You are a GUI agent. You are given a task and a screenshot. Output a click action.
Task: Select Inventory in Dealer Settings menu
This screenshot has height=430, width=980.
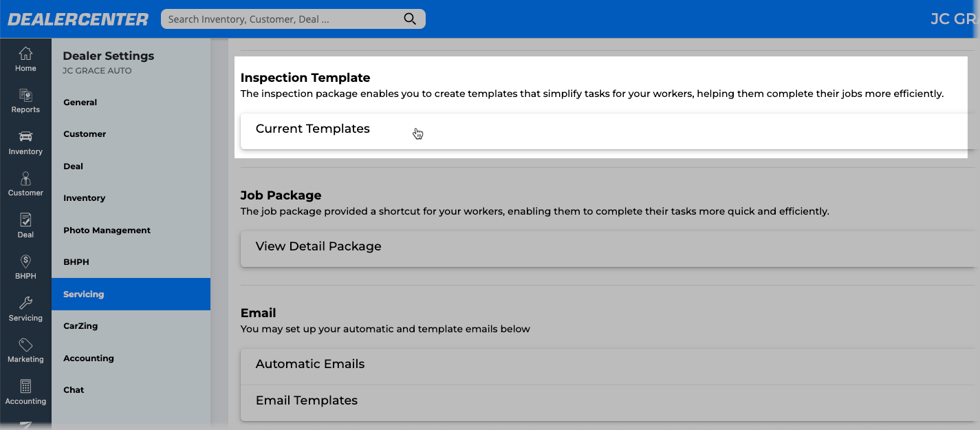[131, 198]
